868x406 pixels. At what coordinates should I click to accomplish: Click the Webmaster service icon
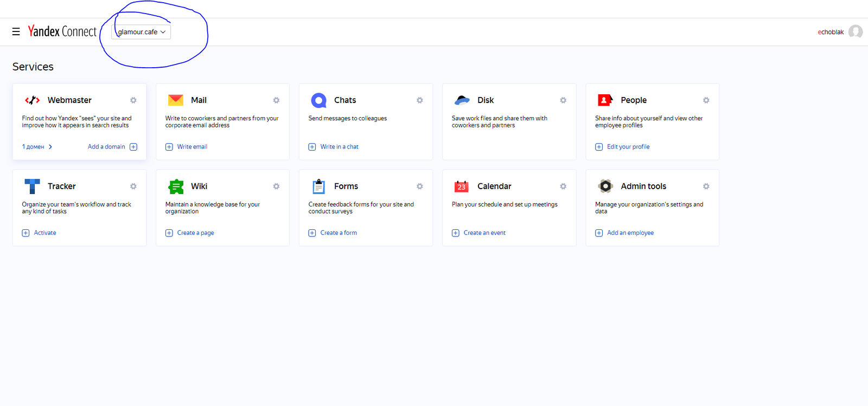pyautogui.click(x=33, y=100)
